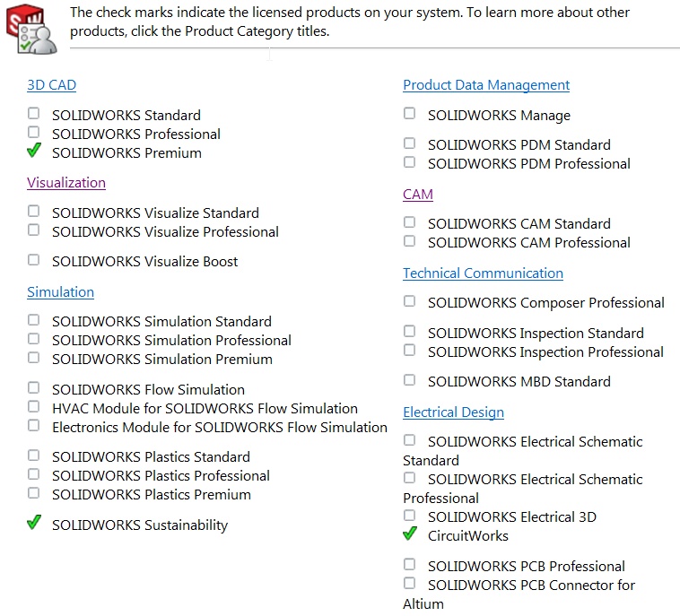Go to the Electrical Design link
680x616 pixels.
(453, 412)
